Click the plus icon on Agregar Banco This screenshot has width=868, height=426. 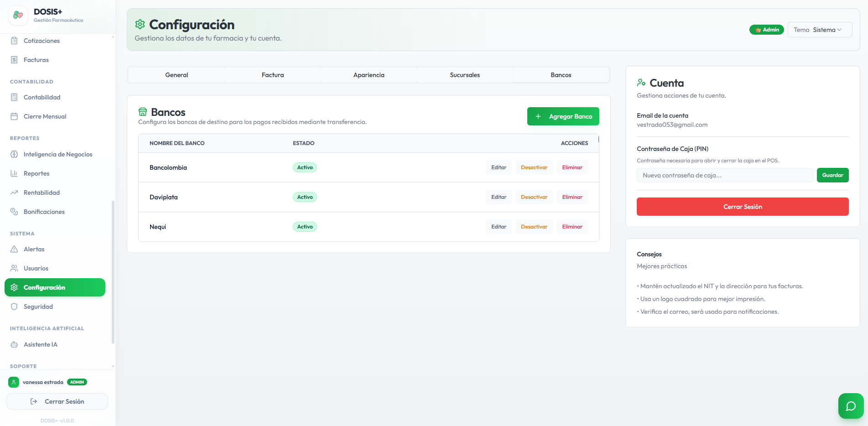point(538,116)
